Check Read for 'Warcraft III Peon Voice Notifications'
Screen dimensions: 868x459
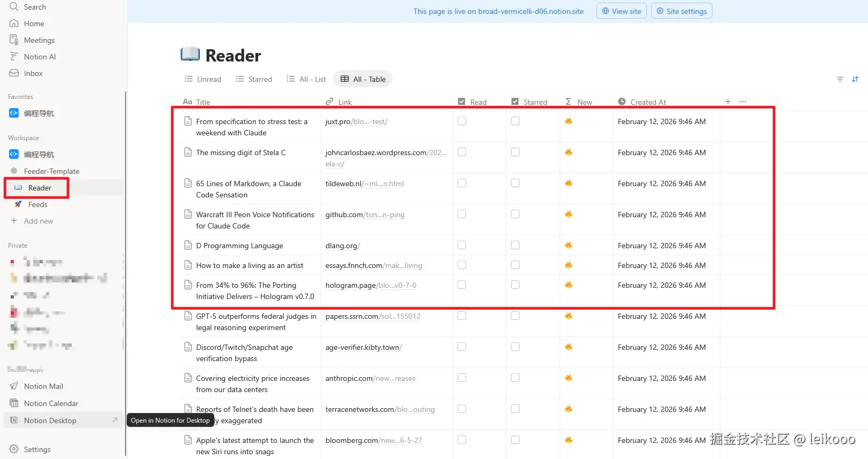click(x=462, y=215)
